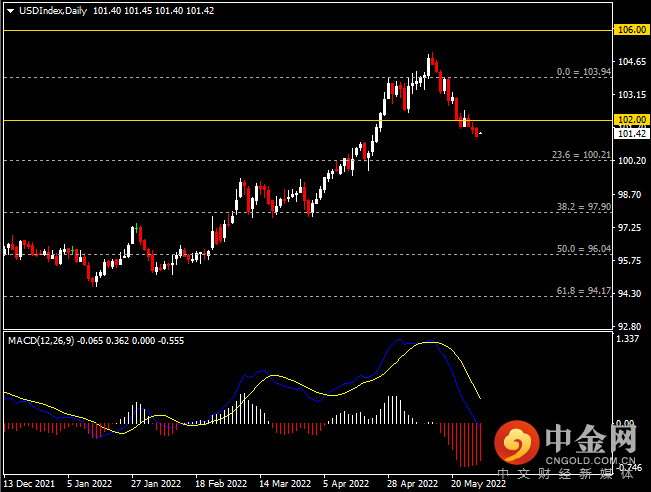Pick the 92.80 price axis value

(x=632, y=326)
